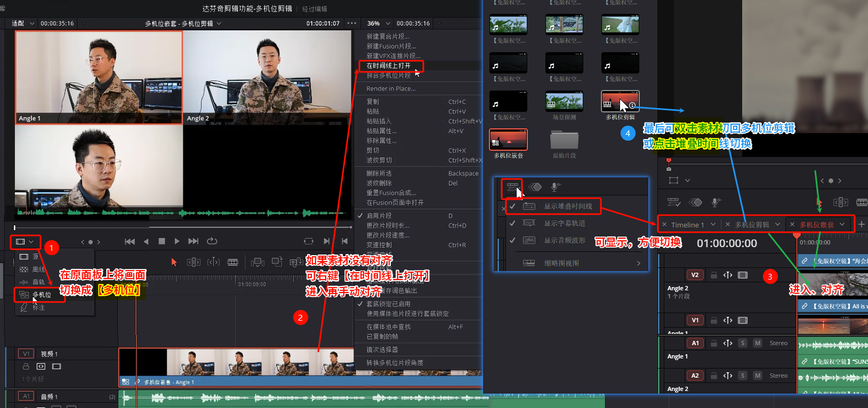Image resolution: width=868 pixels, height=408 pixels.
Task: Click timeline view options icon above 显示堆叠时间线
Action: point(512,187)
